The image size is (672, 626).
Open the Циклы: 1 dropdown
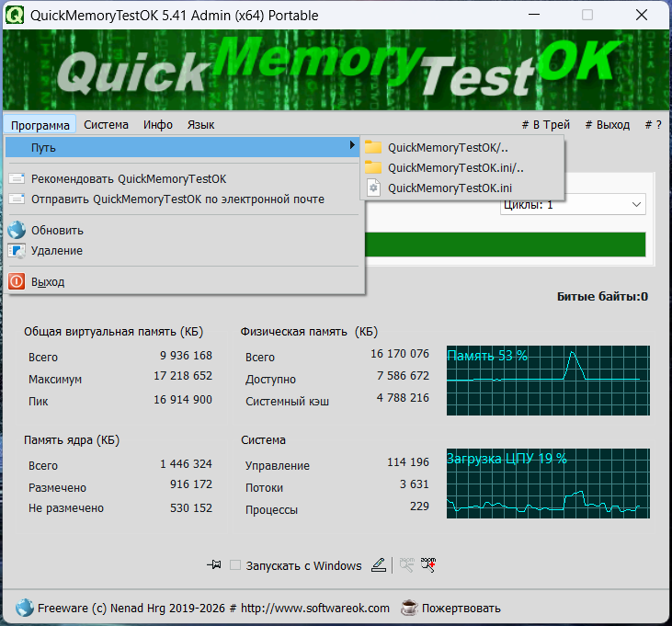(573, 205)
